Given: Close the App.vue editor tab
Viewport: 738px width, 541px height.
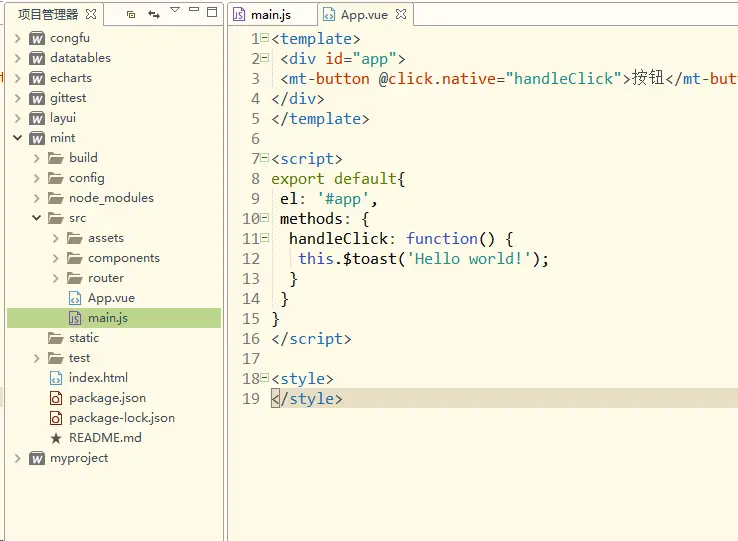Looking at the screenshot, I should point(401,15).
